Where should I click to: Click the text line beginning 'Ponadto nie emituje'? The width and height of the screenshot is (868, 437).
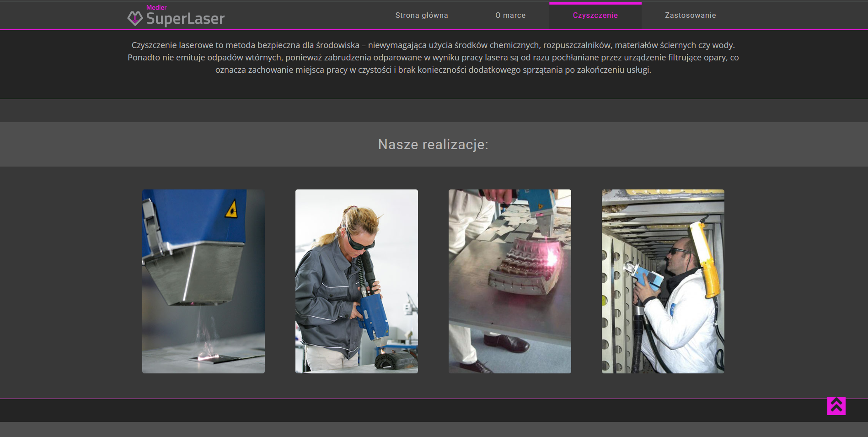pos(433,58)
